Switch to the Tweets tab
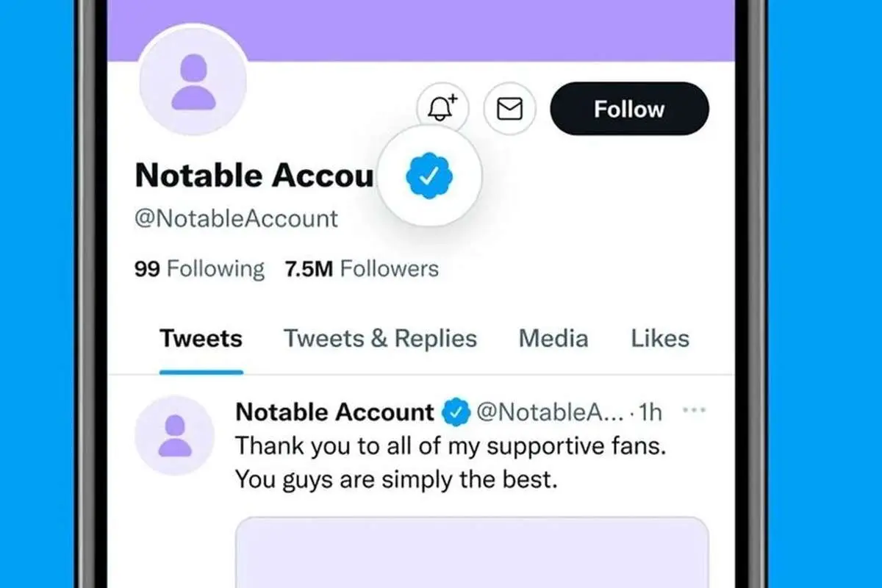 (x=201, y=339)
